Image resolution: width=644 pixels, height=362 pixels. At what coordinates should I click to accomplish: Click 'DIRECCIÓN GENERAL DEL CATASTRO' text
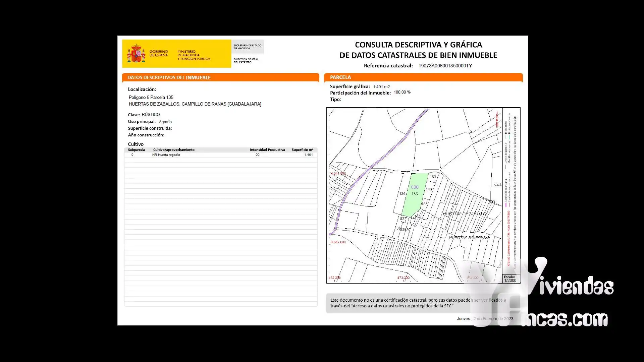pos(246,61)
